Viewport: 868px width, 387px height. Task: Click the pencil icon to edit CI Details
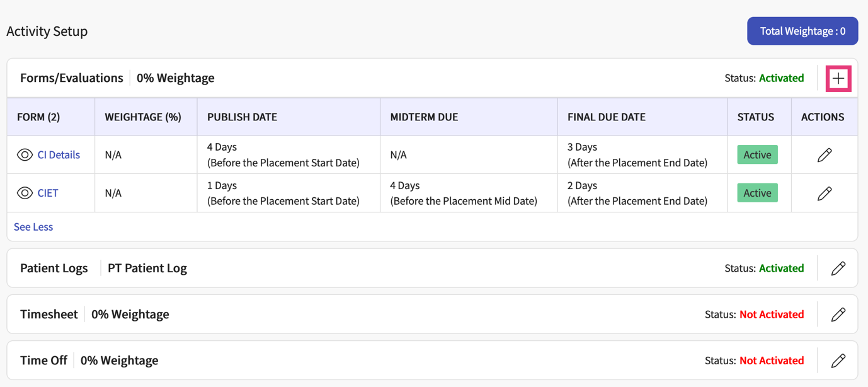click(x=824, y=154)
